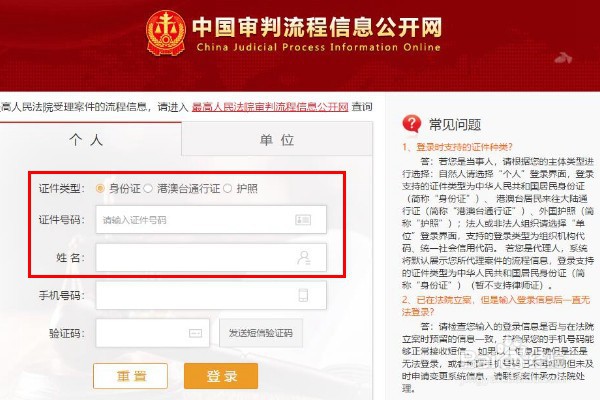This screenshot has width=600, height=400.
Task: Click the phone icon in the 手机号码 field
Action: click(x=303, y=295)
